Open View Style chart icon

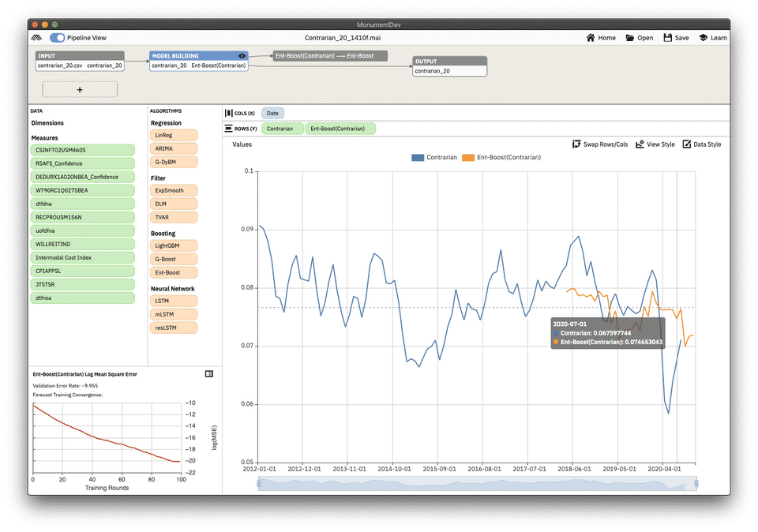click(640, 144)
